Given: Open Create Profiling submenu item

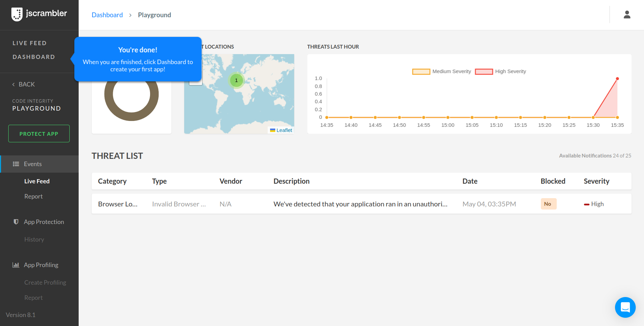Looking at the screenshot, I should pyautogui.click(x=45, y=283).
